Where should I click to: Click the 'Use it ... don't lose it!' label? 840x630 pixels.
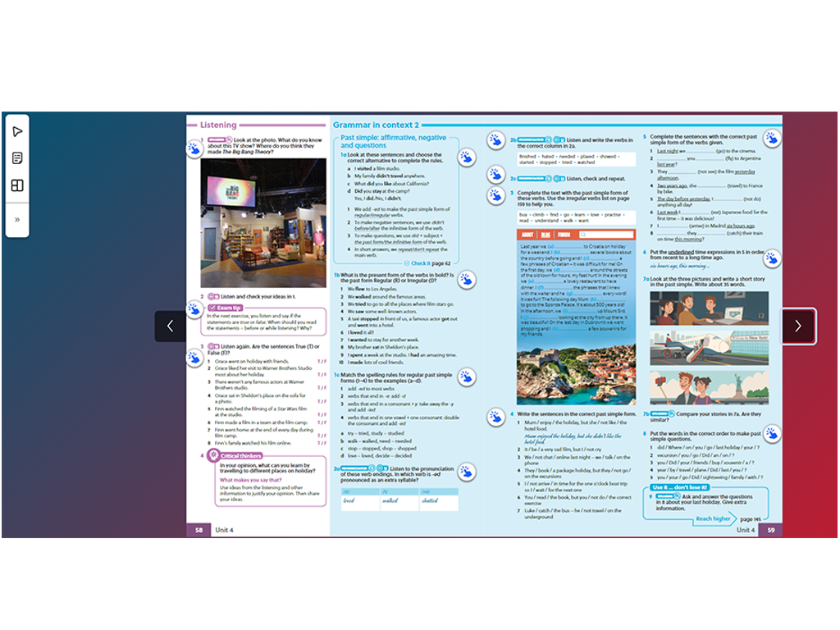pyautogui.click(x=680, y=487)
